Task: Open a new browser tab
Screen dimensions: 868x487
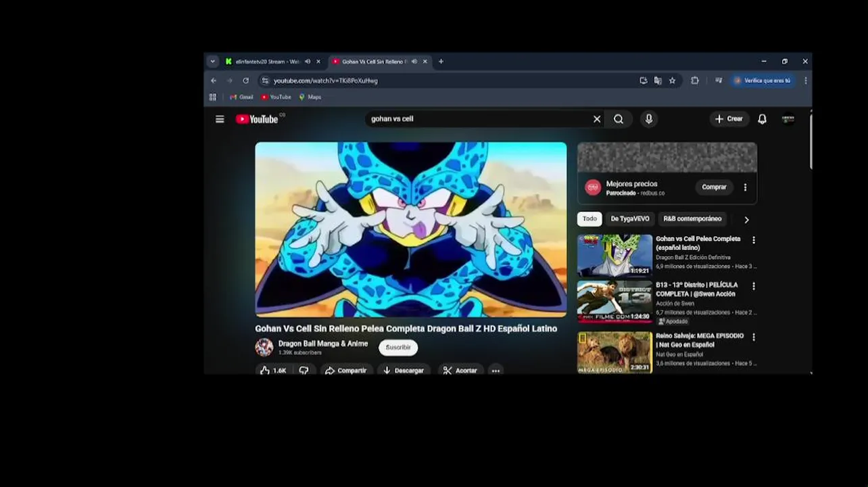Action: 441,62
